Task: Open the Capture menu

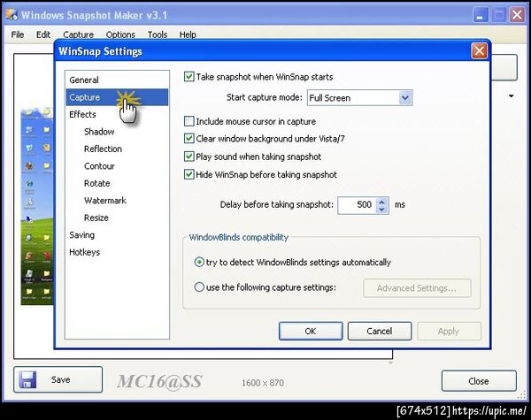Action: pos(78,34)
